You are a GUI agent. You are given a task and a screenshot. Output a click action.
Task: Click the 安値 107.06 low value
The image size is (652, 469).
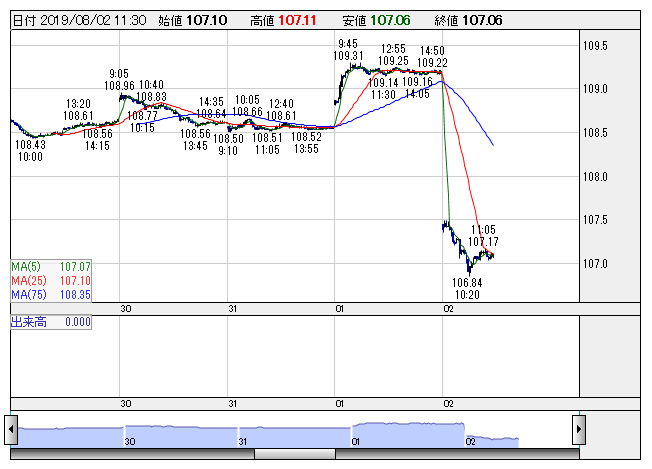coord(376,20)
